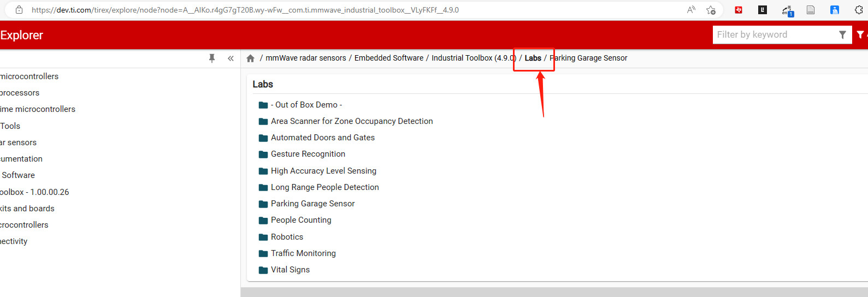Collapse the sidebar with double chevron
Image resolution: width=868 pixels, height=297 pixels.
(231, 58)
